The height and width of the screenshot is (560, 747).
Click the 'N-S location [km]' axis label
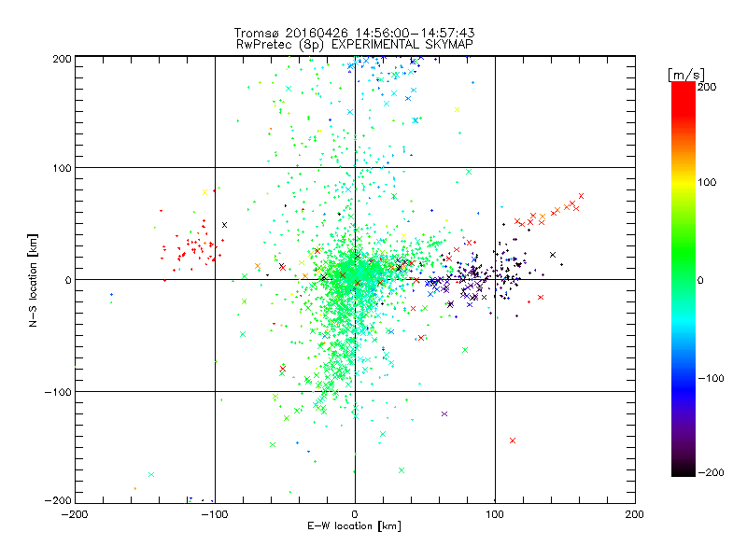tap(33, 280)
